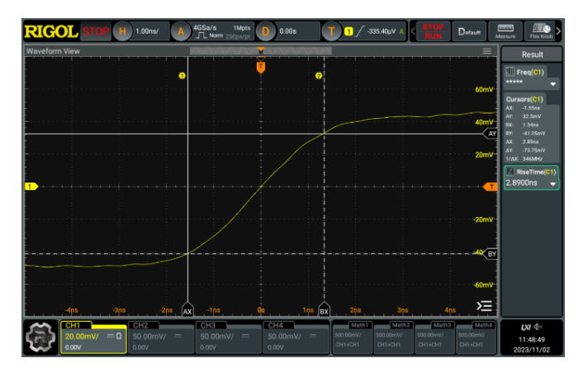
Task: Tap the 2.8900ns rise time value
Action: pyautogui.click(x=521, y=183)
